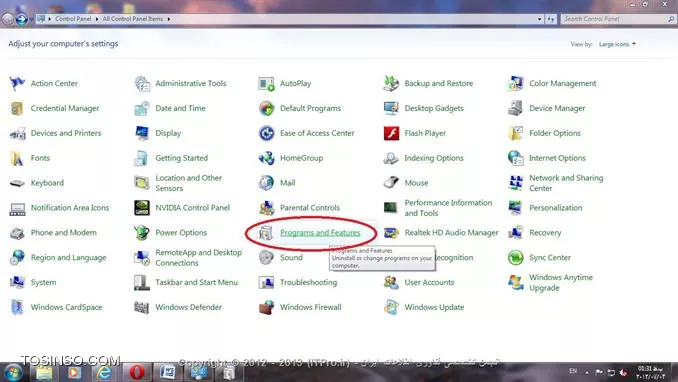The image size is (678, 382).
Task: Click the refresh button beside address bar
Action: [x=550, y=19]
